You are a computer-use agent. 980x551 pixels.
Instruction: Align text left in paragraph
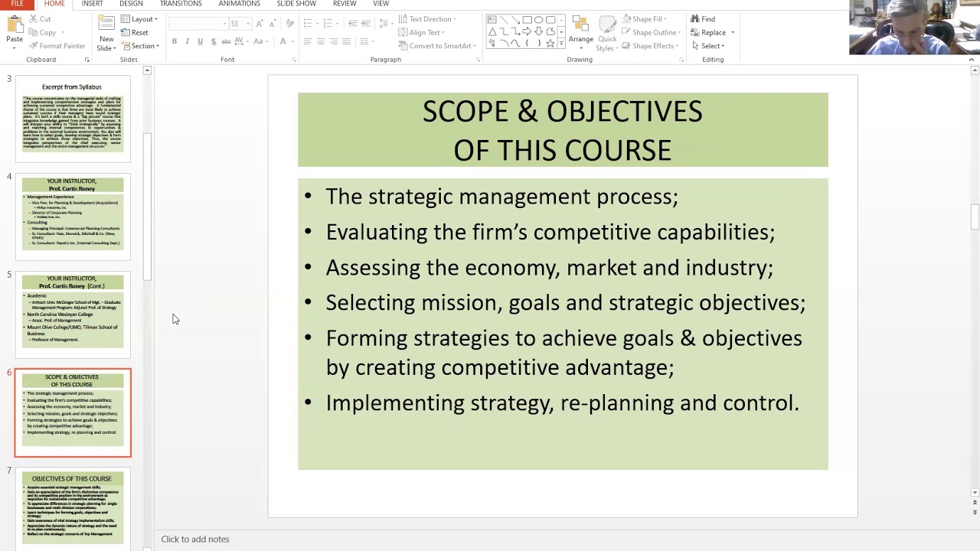[308, 41]
